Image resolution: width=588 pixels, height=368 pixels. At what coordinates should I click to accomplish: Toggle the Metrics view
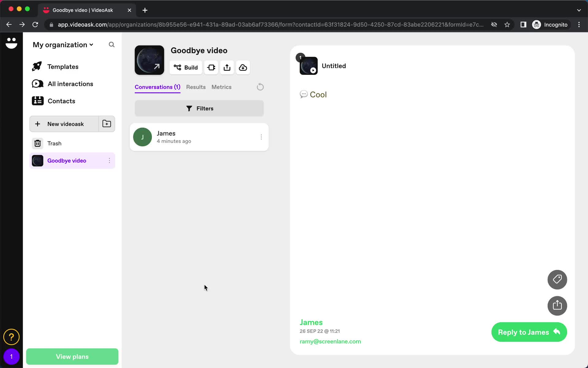click(221, 87)
